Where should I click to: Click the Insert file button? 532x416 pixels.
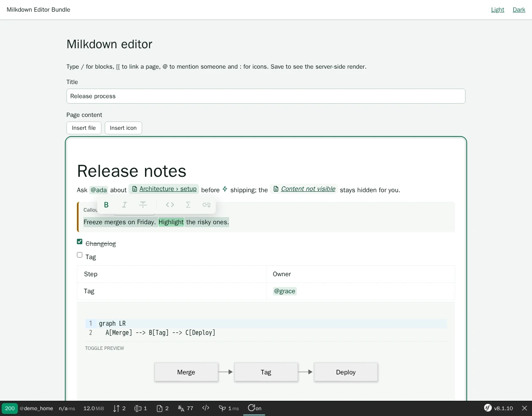[x=84, y=128]
